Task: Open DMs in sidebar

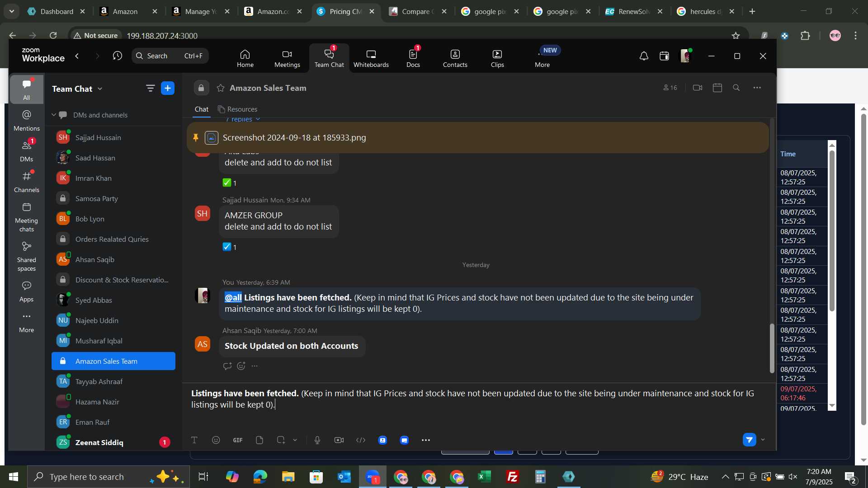Action: click(x=27, y=151)
